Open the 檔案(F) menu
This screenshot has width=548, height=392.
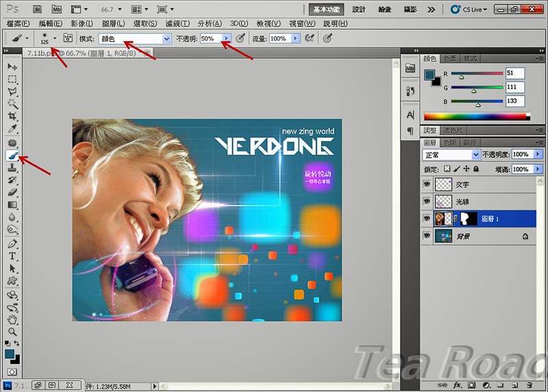18,23
